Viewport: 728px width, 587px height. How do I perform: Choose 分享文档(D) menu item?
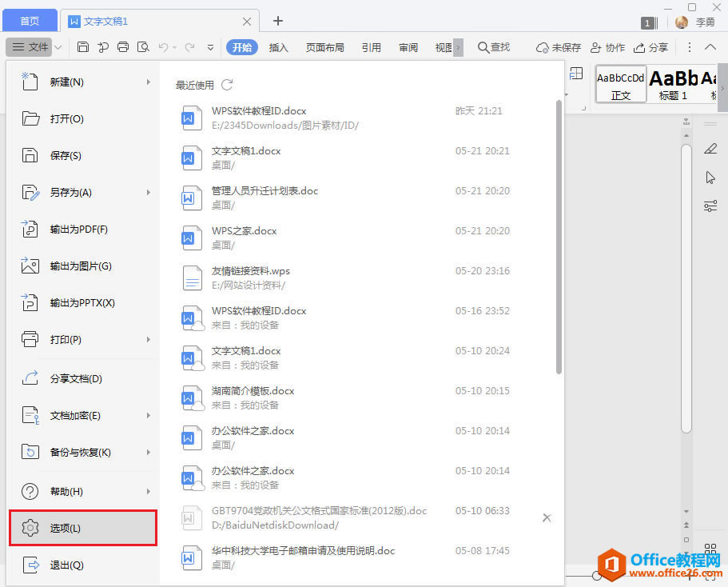[x=83, y=379]
